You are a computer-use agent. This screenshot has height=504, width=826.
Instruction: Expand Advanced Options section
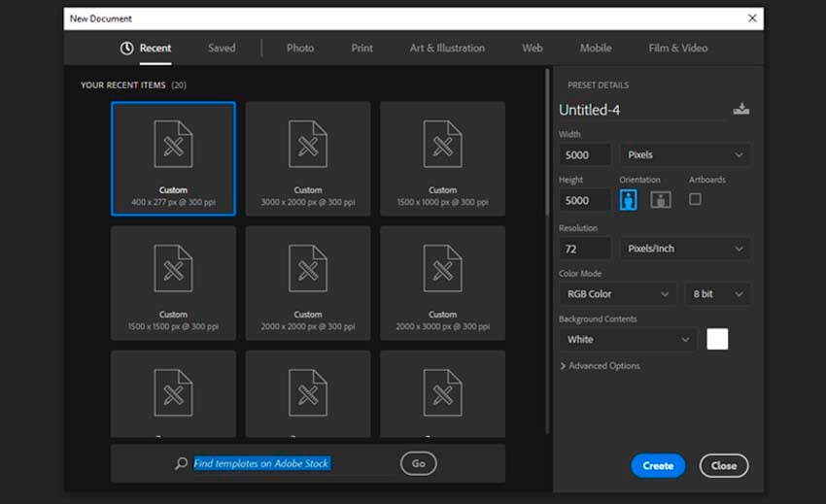[x=600, y=366]
